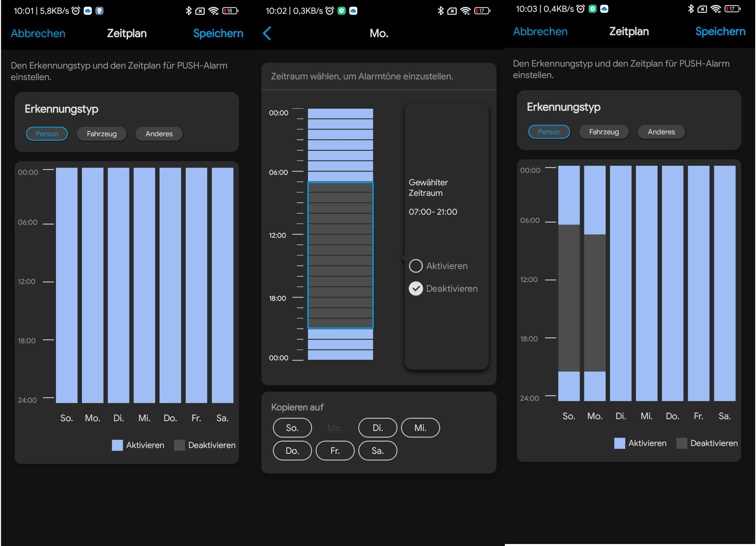Viewport: 756px width, 546px height.
Task: Toggle the Anderes detection type in the right panel
Action: click(661, 132)
